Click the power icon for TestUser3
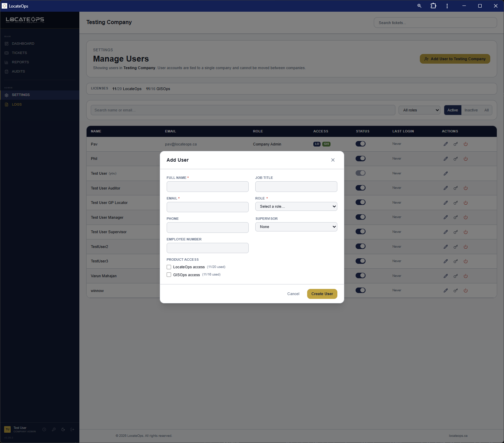The image size is (504, 443). 466,261
